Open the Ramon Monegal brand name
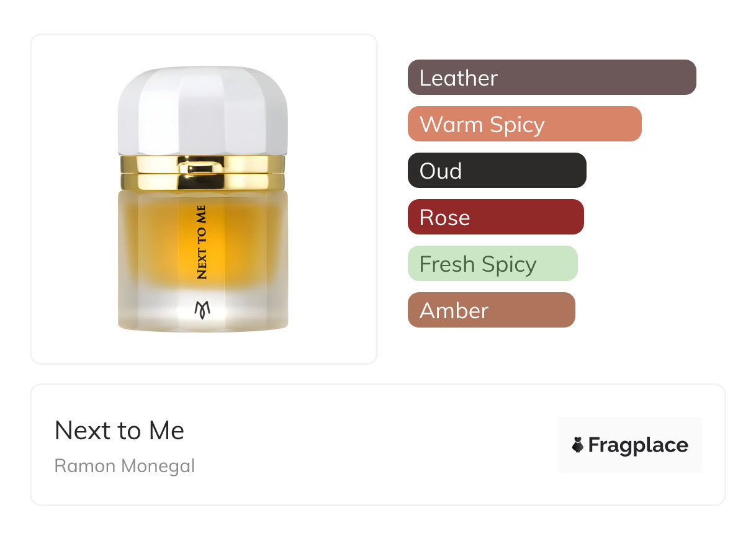756x536 pixels. [125, 466]
